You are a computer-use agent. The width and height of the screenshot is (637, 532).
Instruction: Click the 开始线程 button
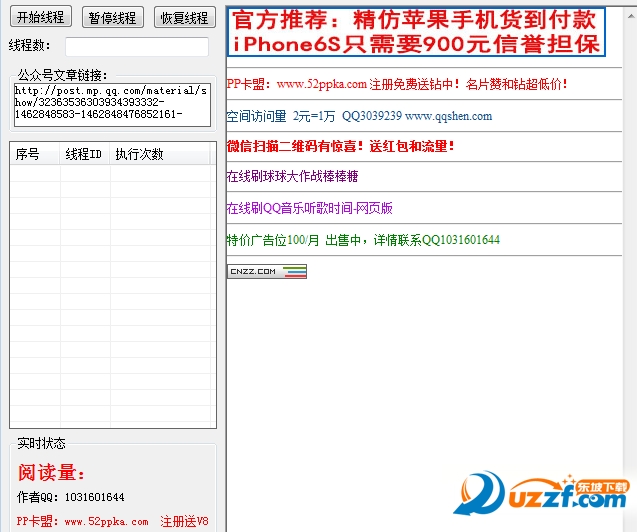[41, 17]
